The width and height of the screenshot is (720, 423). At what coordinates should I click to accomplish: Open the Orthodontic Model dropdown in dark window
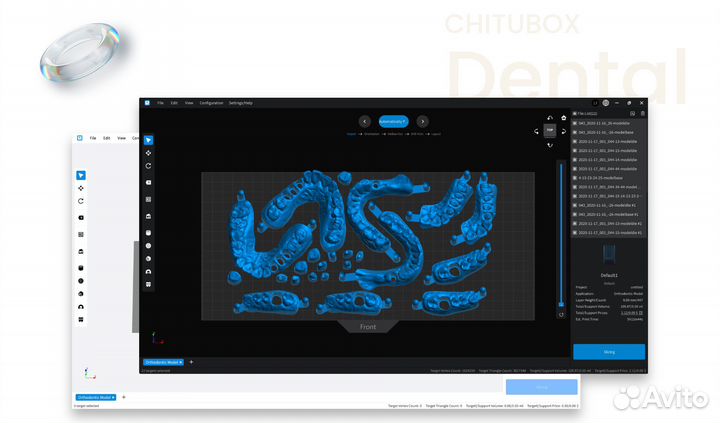[x=163, y=362]
